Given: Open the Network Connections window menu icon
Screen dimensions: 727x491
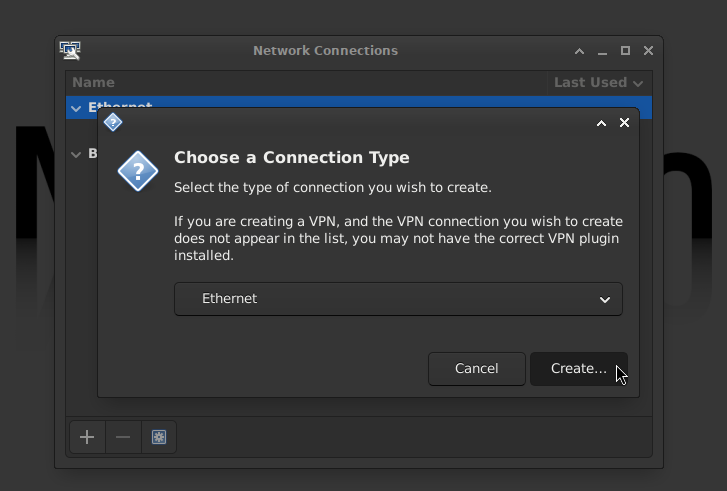Looking at the screenshot, I should [x=70, y=51].
